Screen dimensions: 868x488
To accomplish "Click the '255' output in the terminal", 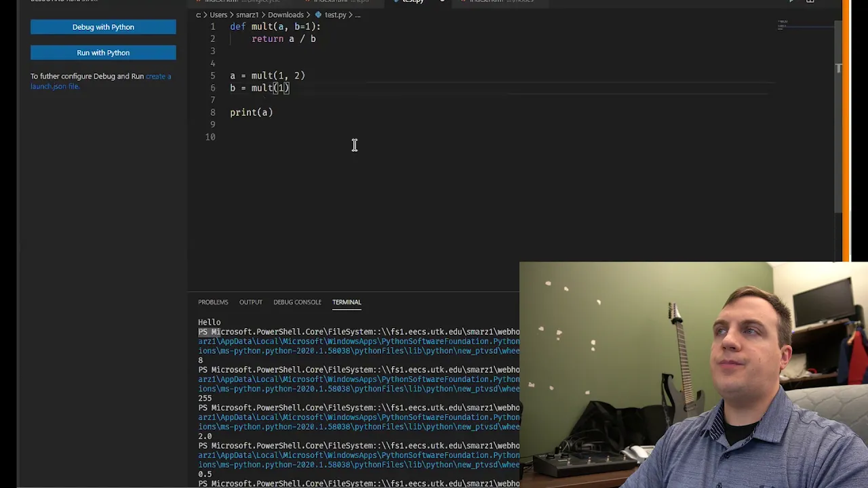I will (x=205, y=399).
